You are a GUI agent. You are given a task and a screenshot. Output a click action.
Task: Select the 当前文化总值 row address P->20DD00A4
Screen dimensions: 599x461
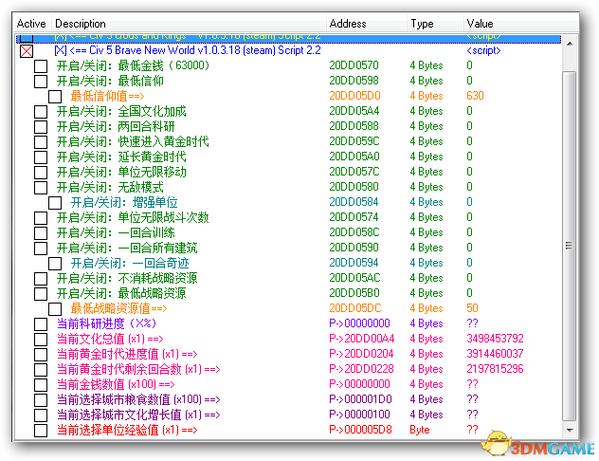point(361,339)
